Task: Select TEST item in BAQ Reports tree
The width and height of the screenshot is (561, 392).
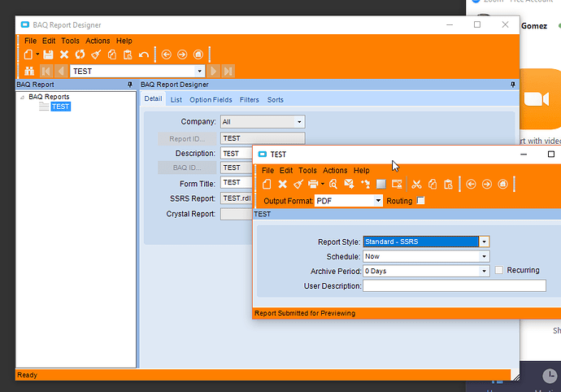Action: tap(60, 107)
